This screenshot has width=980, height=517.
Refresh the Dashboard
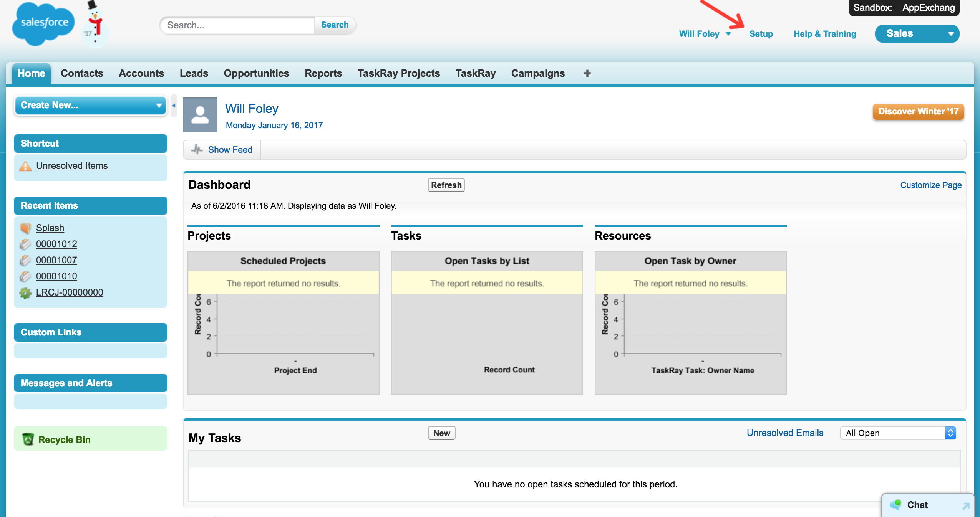pos(446,185)
